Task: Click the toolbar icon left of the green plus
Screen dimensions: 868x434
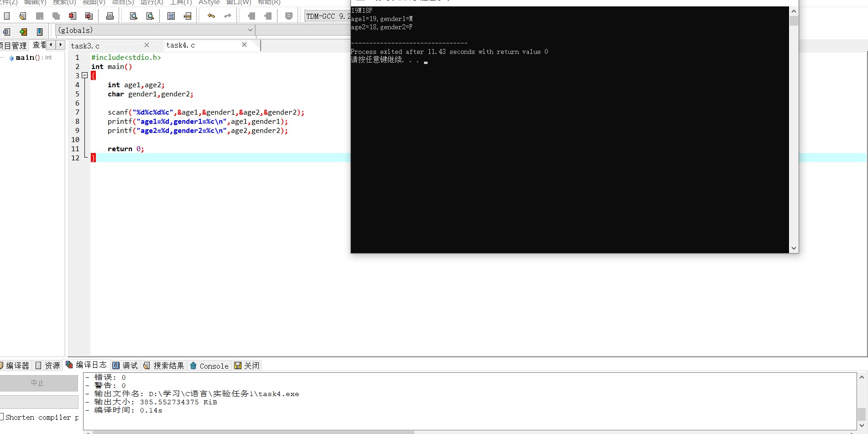Action: tap(7, 32)
